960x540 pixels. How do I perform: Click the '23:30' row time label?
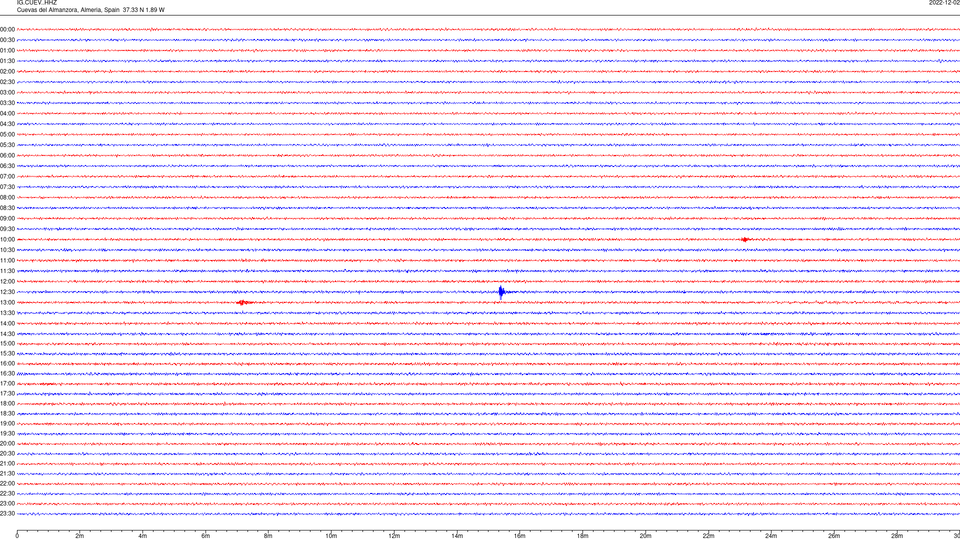click(7, 514)
